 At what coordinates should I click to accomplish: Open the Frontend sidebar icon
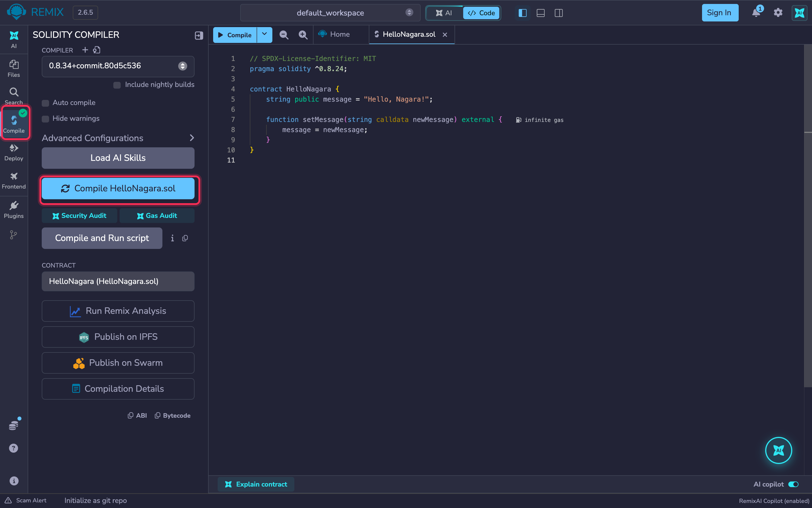click(14, 181)
